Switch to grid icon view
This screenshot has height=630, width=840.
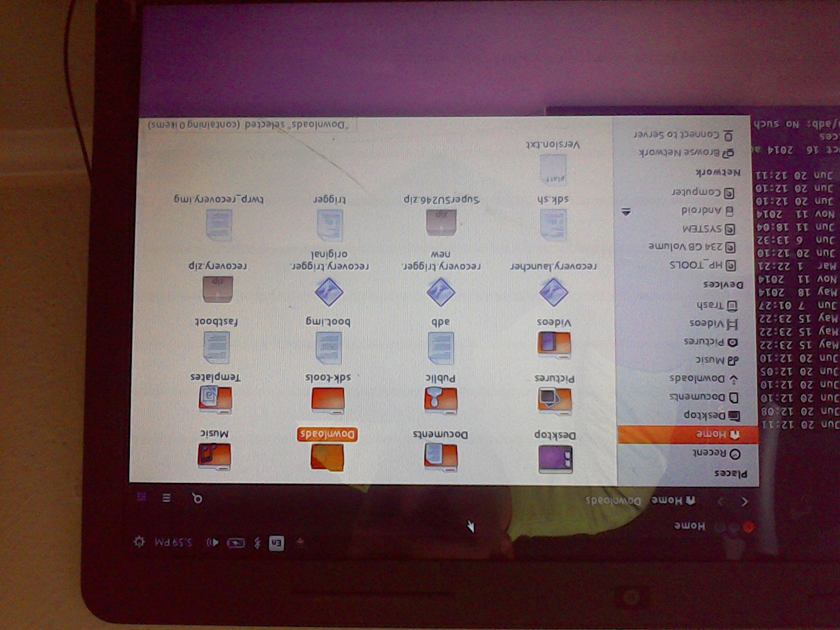coord(141,497)
